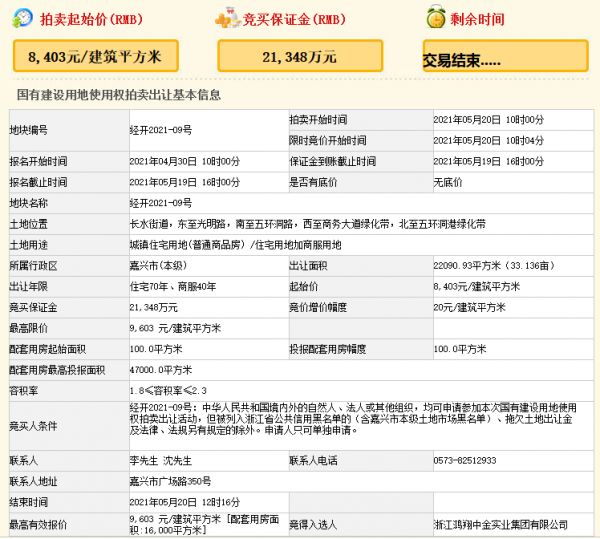Viewport: 600px width, 539px height.
Task: Select the bidder conditions paragraph text
Action: [353, 419]
